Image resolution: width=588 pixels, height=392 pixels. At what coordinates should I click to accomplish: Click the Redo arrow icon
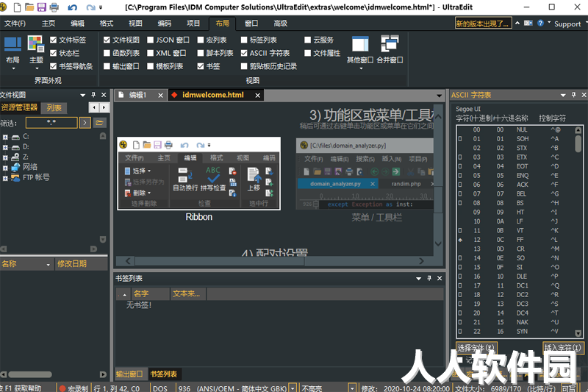click(90, 7)
